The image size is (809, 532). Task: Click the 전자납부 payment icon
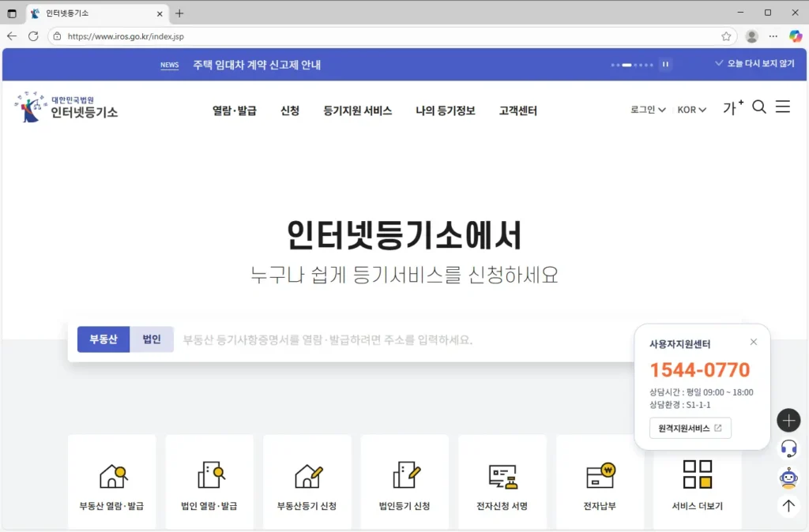pyautogui.click(x=600, y=481)
